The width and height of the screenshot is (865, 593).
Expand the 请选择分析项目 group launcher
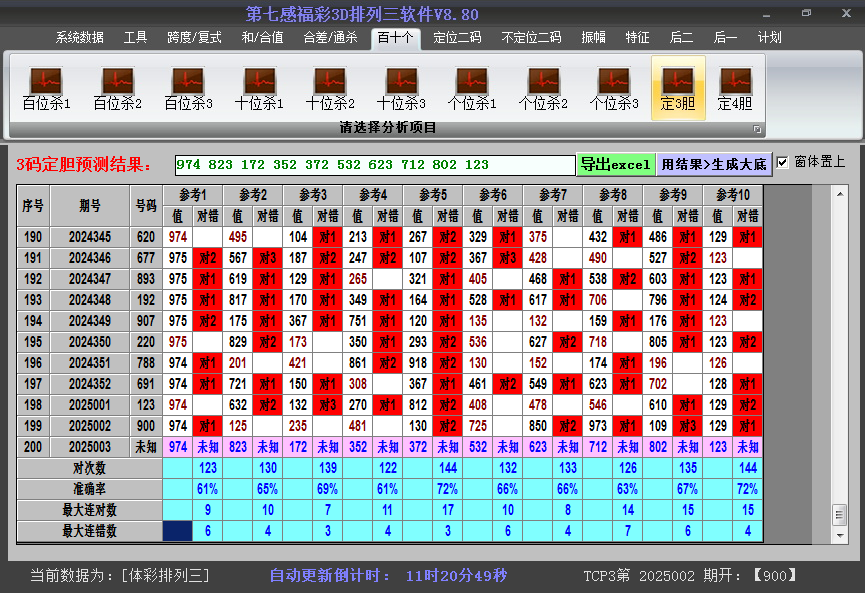tap(757, 129)
